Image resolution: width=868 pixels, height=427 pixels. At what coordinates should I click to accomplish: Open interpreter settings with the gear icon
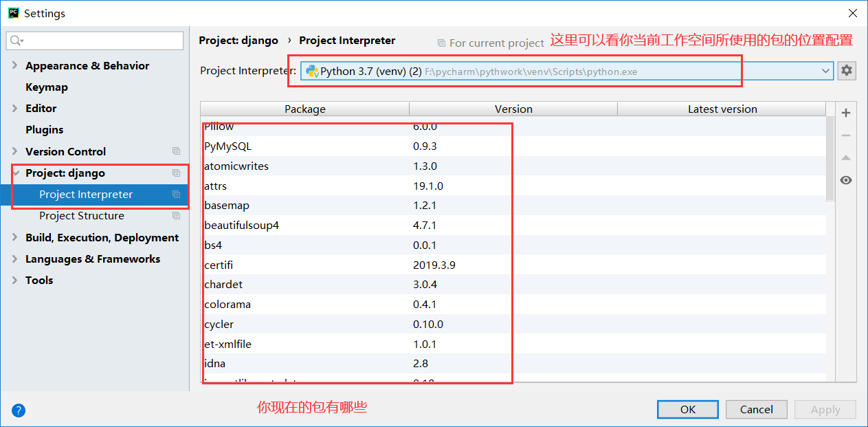pyautogui.click(x=846, y=70)
